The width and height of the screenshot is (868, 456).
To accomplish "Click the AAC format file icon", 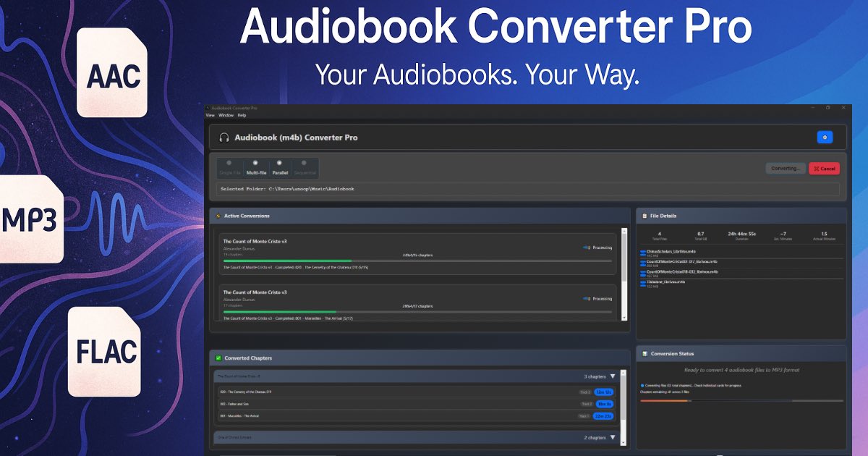I will [112, 72].
